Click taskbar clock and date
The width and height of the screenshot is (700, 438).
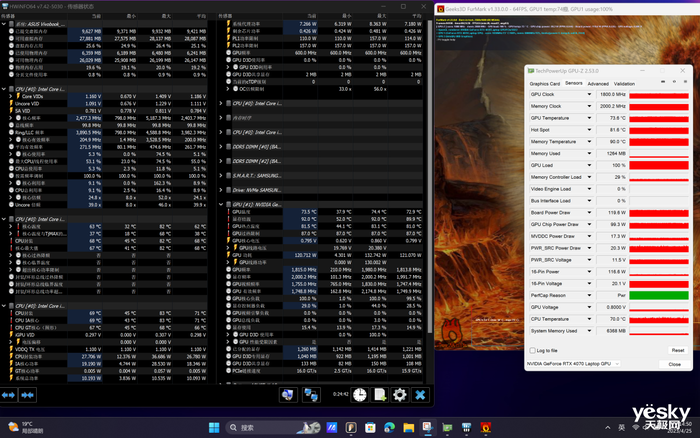pos(679,427)
